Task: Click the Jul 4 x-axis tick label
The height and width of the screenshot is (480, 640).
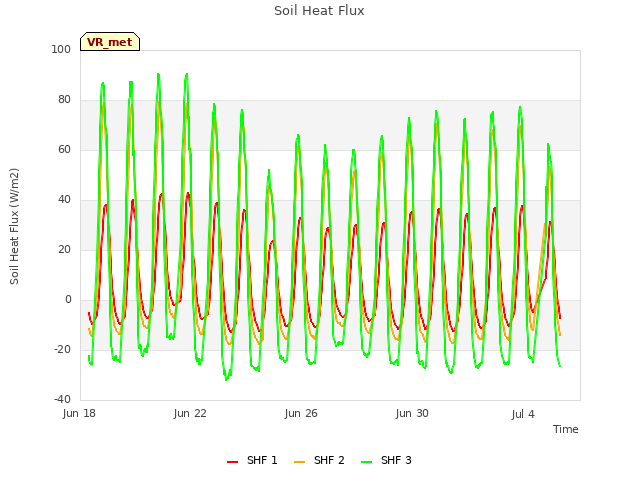Action: [523, 414]
